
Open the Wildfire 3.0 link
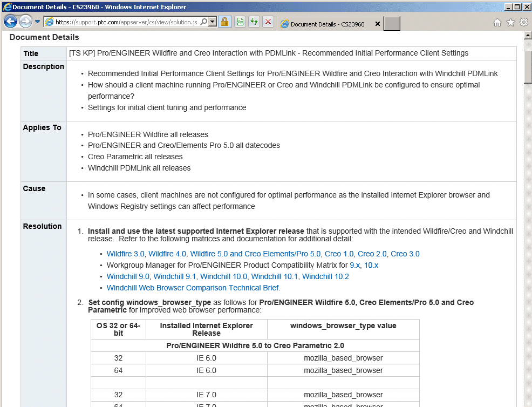coord(125,253)
